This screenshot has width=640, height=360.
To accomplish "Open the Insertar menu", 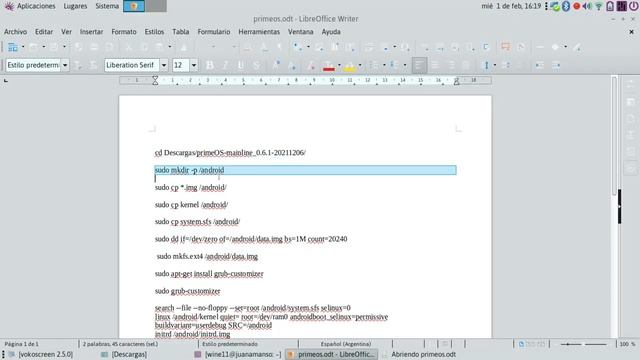I will point(91,31).
